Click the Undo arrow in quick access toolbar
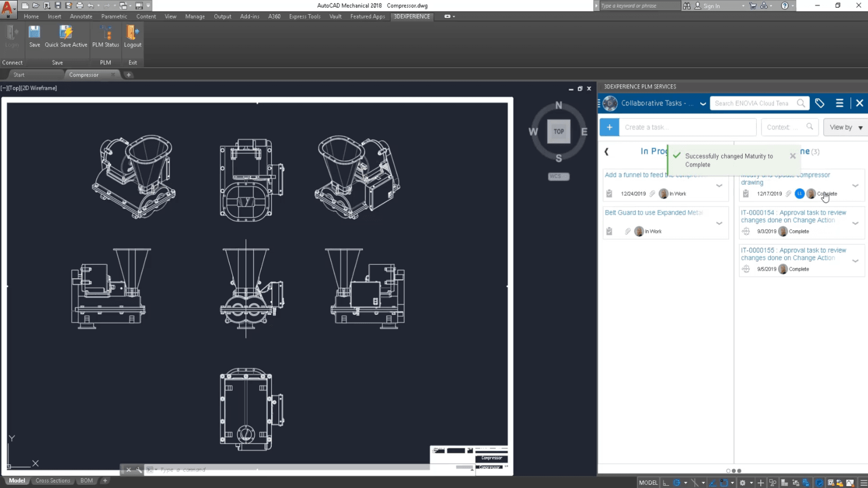 coord(91,6)
